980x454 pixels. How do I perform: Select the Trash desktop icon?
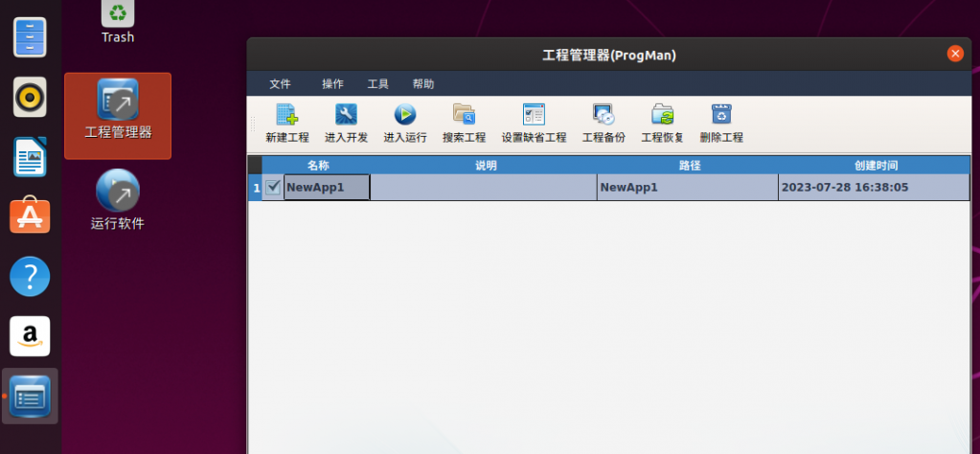(118, 21)
